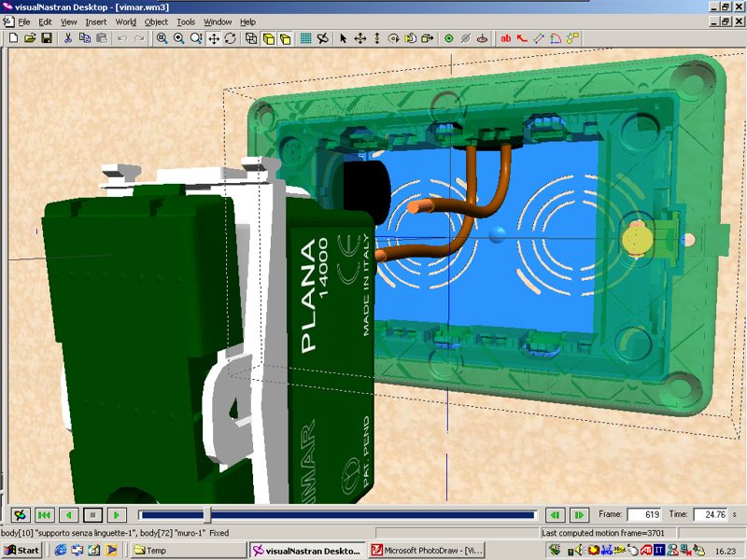
Task: Open the Help menu
Action: tap(247, 21)
